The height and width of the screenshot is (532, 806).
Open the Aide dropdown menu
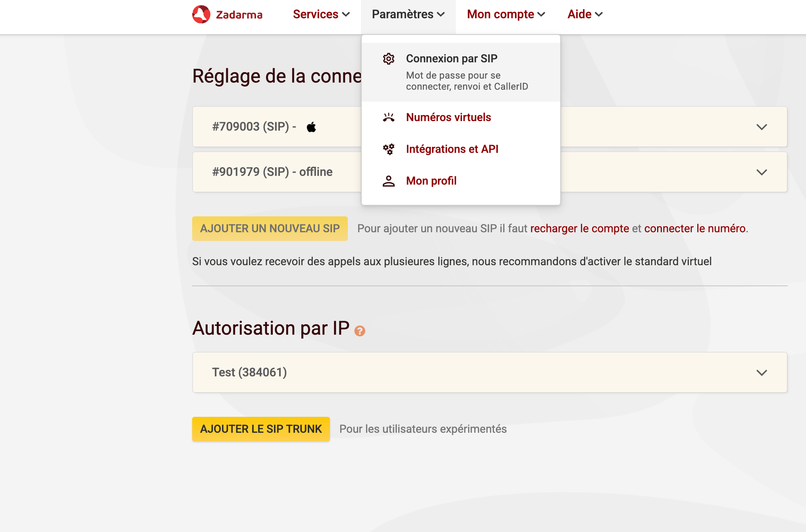[x=585, y=14]
